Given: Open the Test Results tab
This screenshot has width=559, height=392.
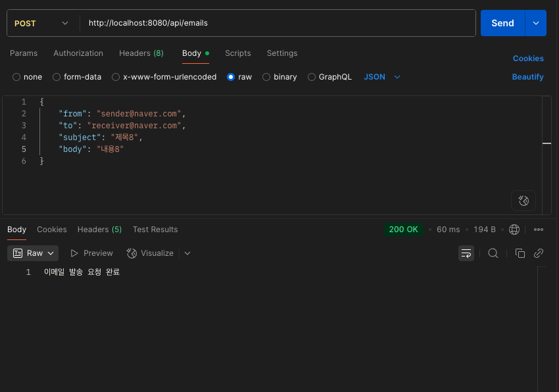Looking at the screenshot, I should [155, 230].
